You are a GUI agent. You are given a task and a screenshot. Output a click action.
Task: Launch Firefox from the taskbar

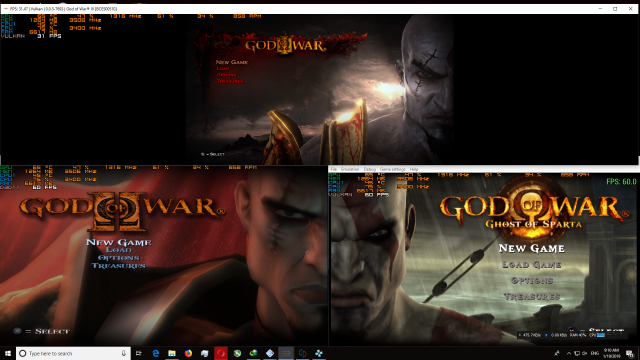(x=188, y=353)
